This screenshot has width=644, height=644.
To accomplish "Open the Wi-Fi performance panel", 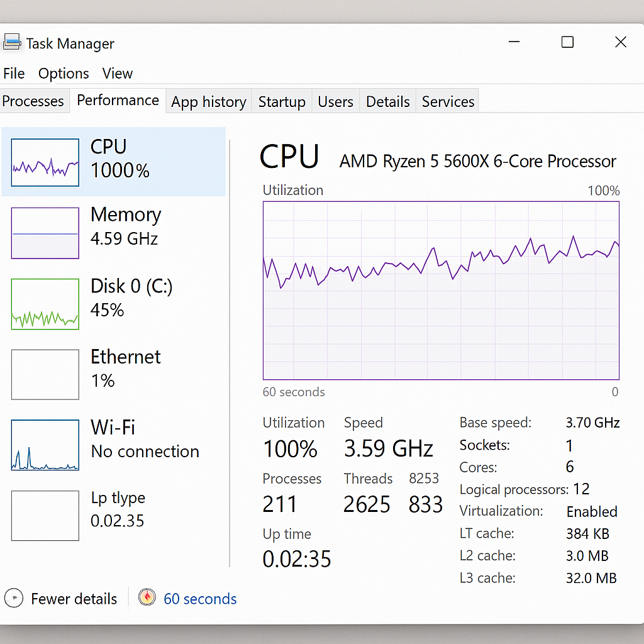I will pyautogui.click(x=113, y=445).
